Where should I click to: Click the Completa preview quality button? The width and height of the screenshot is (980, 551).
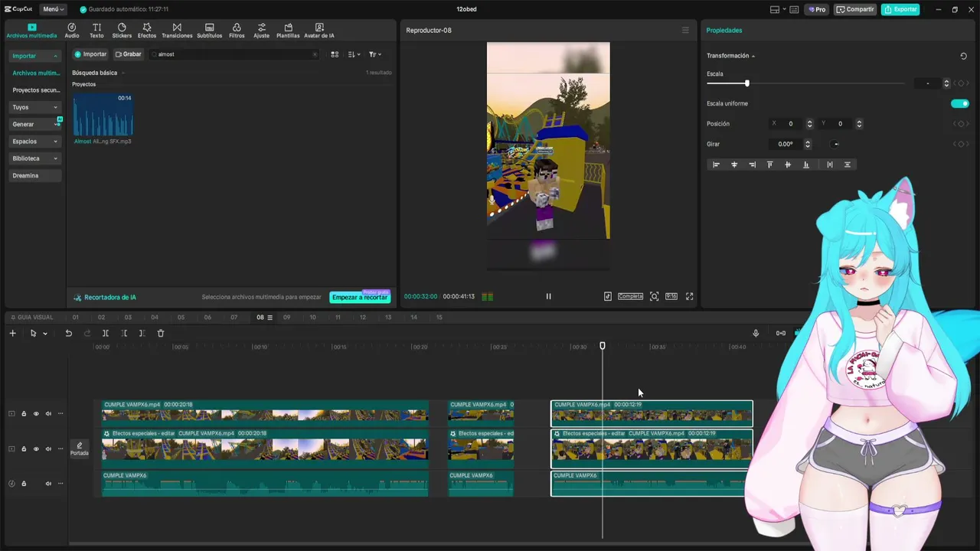tap(630, 296)
